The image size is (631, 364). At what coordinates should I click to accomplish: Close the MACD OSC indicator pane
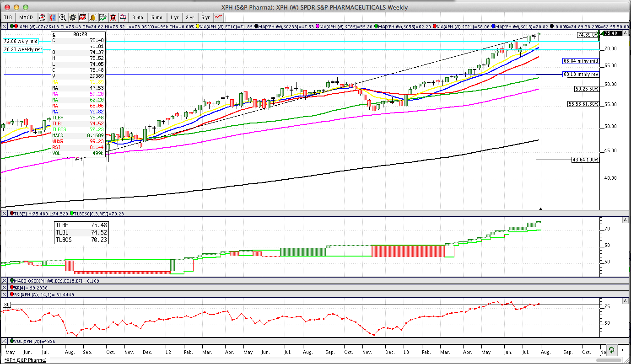click(4, 280)
